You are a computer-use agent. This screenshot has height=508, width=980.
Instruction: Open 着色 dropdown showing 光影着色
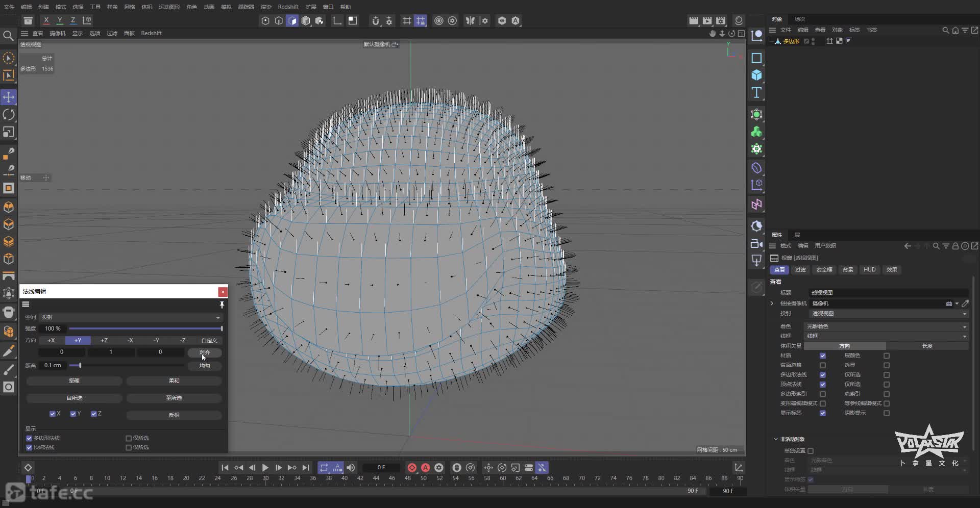[x=886, y=326]
